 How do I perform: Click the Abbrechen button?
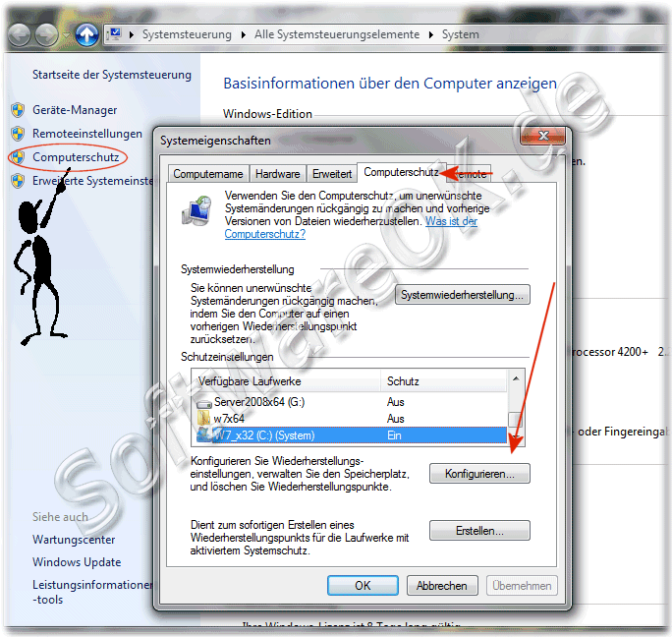442,586
